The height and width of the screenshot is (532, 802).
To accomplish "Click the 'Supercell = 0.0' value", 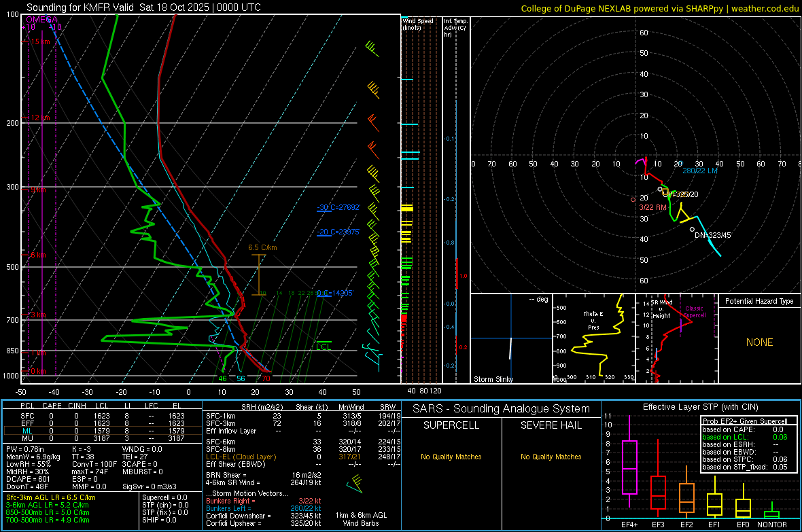I will point(164,497).
